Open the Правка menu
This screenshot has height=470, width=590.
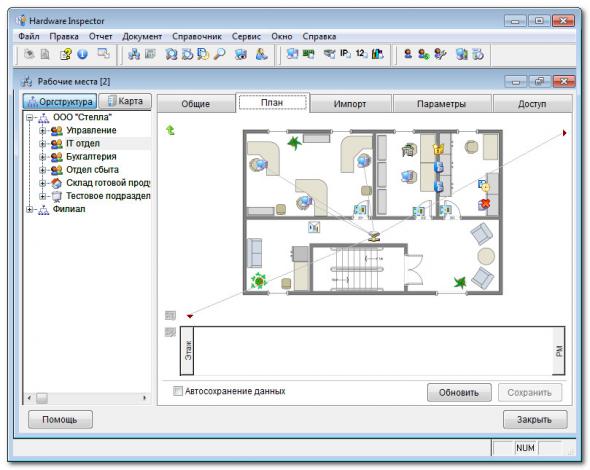click(x=64, y=37)
